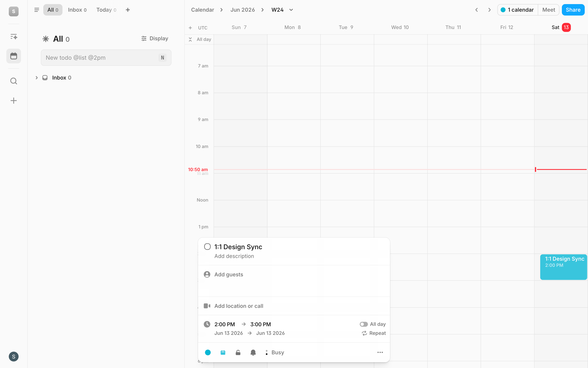Edit the 3:00 PM end time
The image size is (588, 368).
pos(261,324)
